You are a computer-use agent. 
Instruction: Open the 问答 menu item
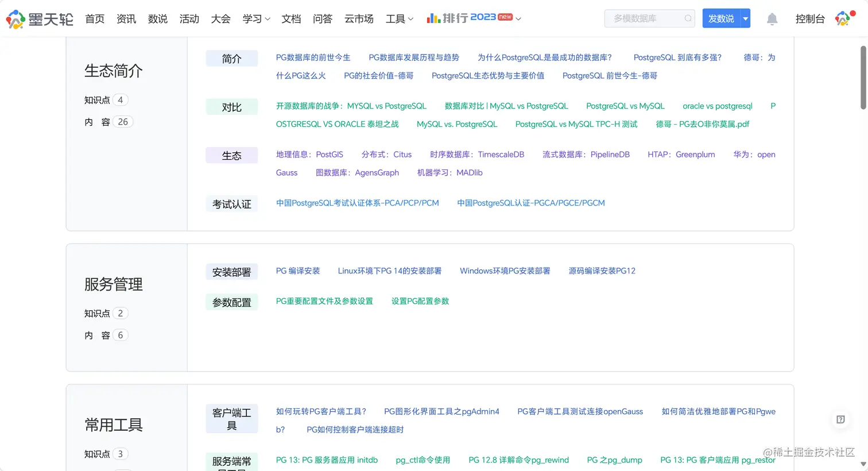323,19
